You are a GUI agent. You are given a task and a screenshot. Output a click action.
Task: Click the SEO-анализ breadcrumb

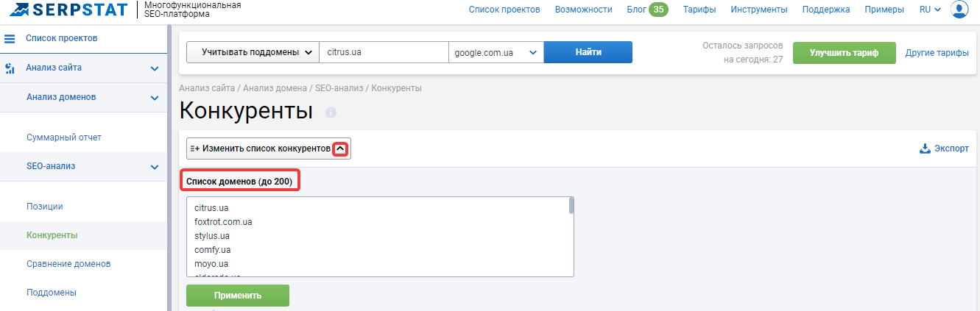339,88
